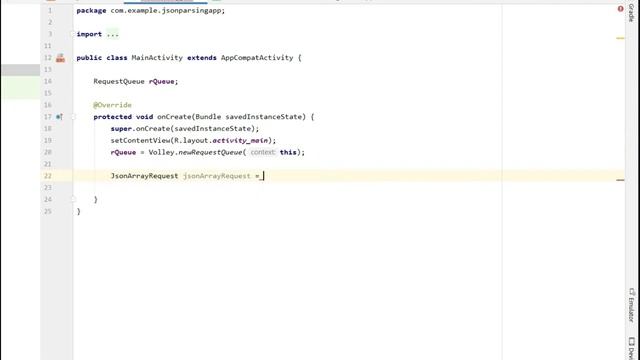
Task: Click line number 13 in the gutter
Action: [x=48, y=69]
